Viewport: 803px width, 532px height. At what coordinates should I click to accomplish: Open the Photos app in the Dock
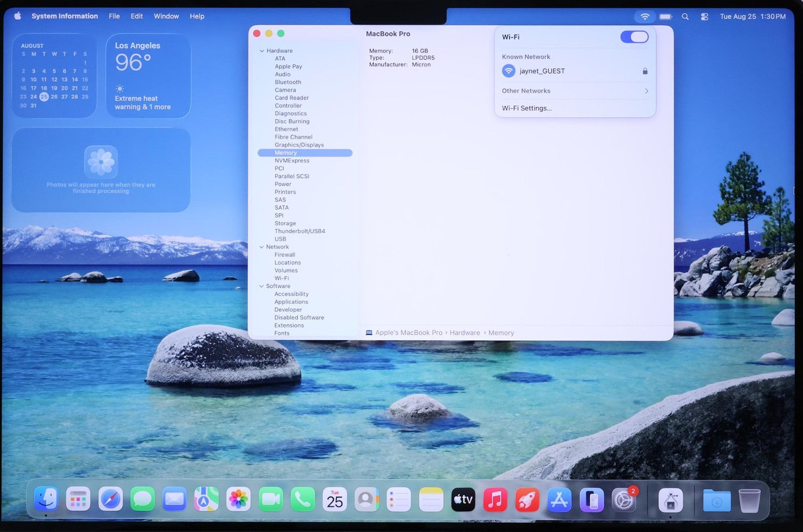click(x=238, y=499)
